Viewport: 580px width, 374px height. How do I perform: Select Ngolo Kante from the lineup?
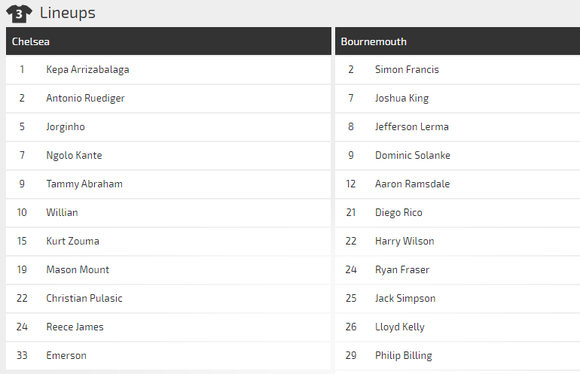[x=74, y=155]
